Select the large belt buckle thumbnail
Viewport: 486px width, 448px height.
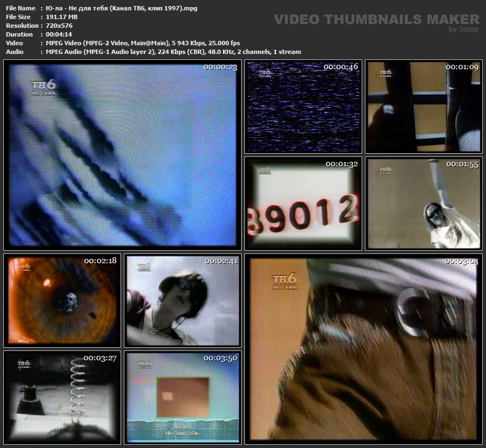tap(363, 349)
